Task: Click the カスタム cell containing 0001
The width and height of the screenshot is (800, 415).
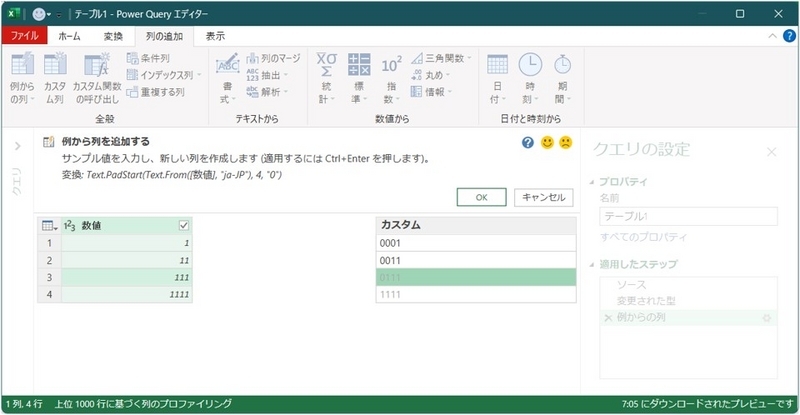Action: (x=476, y=243)
